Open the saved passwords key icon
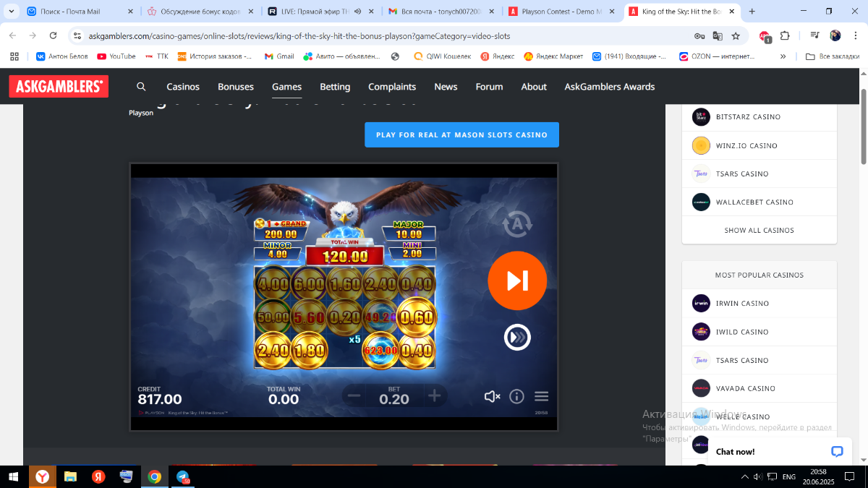Screen dimensions: 868x488 click(x=699, y=35)
